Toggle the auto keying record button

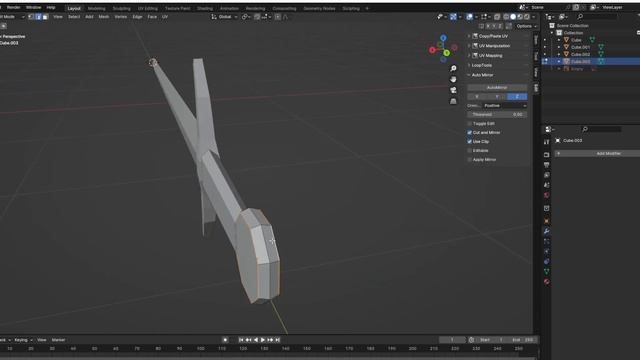tap(225, 340)
